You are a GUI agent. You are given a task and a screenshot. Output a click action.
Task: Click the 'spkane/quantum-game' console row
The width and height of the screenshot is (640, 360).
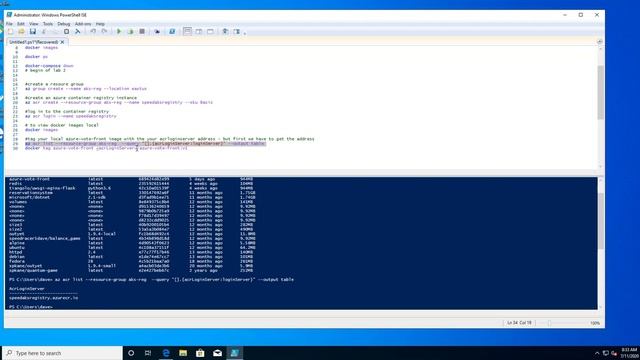(131, 270)
